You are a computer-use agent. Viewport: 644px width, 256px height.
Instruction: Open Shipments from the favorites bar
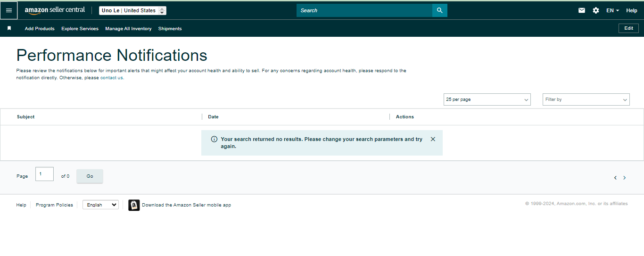click(x=170, y=29)
